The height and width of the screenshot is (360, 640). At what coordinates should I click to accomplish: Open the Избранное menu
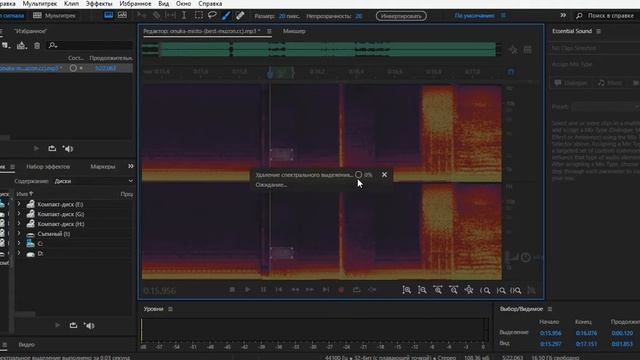point(135,4)
